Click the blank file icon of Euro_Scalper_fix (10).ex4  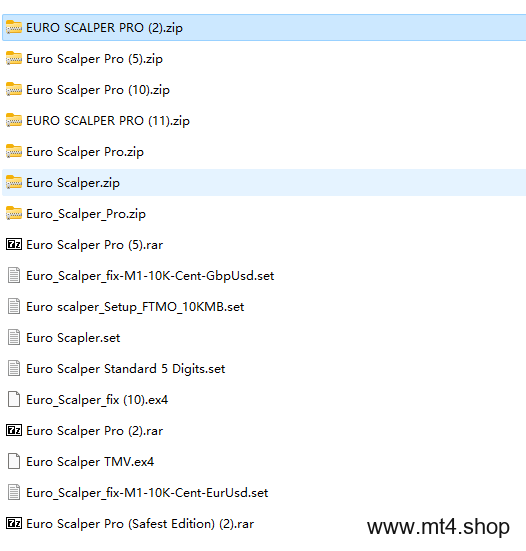click(14, 399)
